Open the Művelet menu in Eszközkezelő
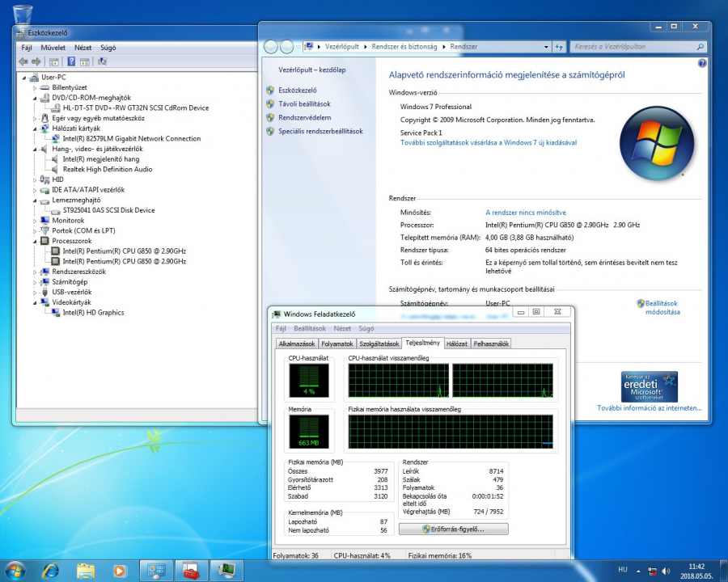The image size is (728, 582). [x=53, y=48]
